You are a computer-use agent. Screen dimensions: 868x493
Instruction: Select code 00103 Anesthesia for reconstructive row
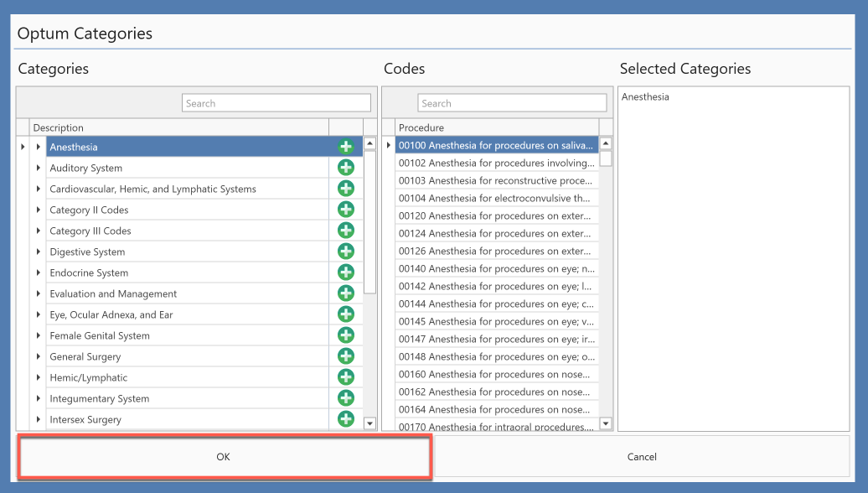pyautogui.click(x=497, y=180)
